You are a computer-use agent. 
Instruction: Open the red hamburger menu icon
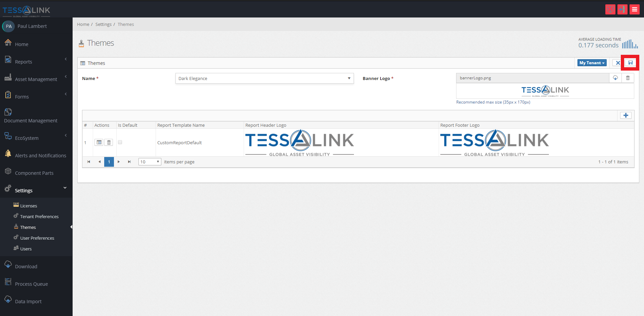tap(635, 9)
